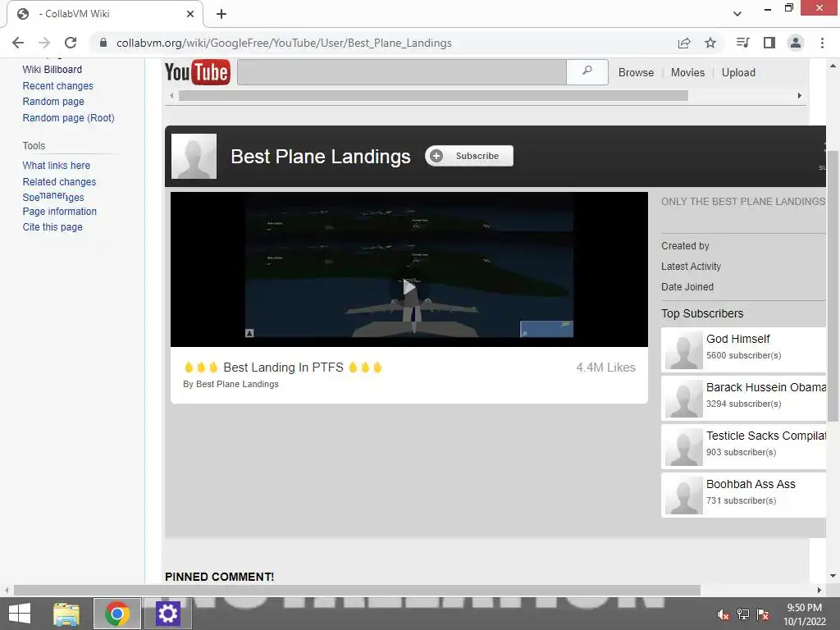Open the Chrome profile avatar
The height and width of the screenshot is (630, 840).
[796, 43]
